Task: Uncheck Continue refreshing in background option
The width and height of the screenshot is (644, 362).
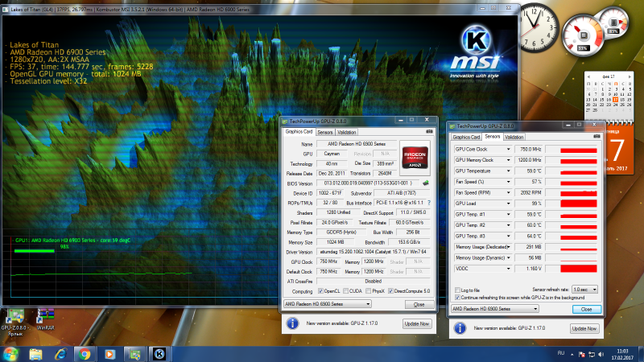Action: [x=458, y=297]
